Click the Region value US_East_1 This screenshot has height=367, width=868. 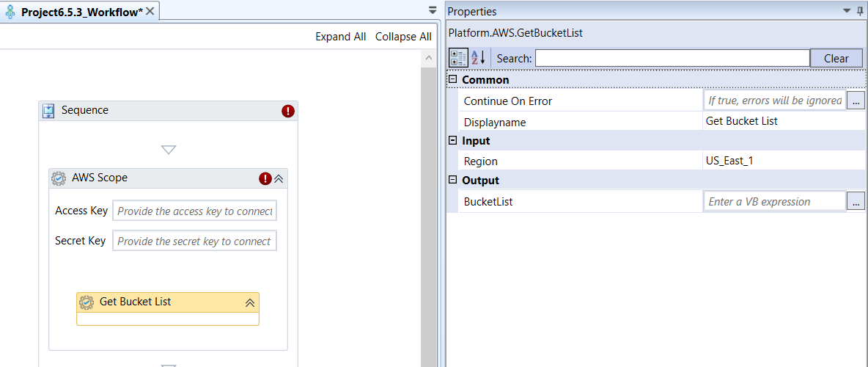coord(729,161)
